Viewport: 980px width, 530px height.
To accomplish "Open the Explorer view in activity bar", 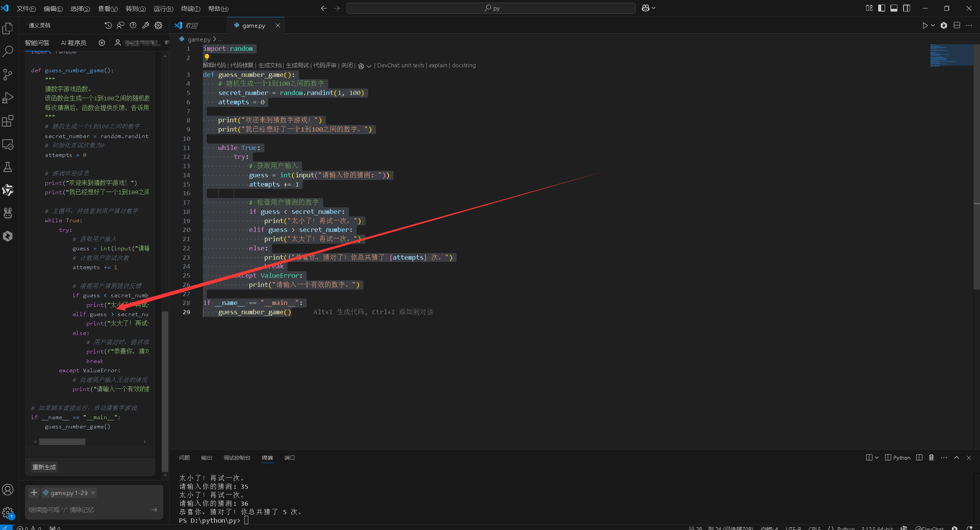I will tap(8, 28).
